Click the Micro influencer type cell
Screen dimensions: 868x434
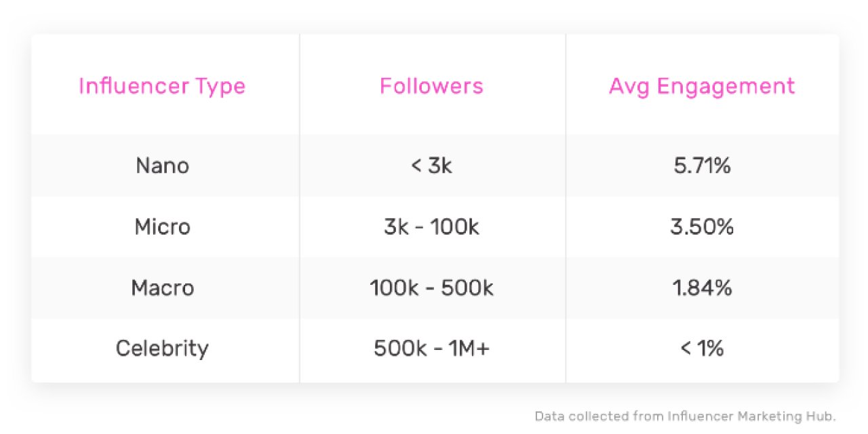(x=162, y=226)
